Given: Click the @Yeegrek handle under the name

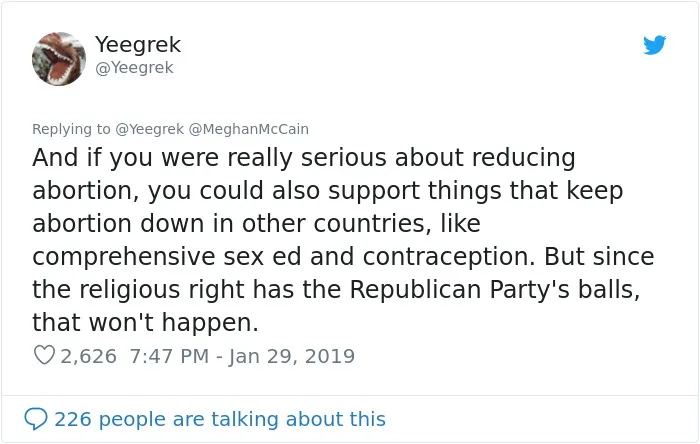Looking at the screenshot, I should (x=134, y=68).
